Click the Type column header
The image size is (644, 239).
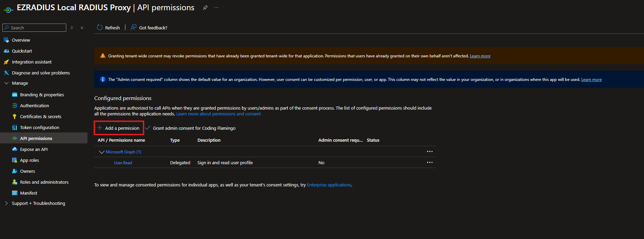pyautogui.click(x=175, y=140)
